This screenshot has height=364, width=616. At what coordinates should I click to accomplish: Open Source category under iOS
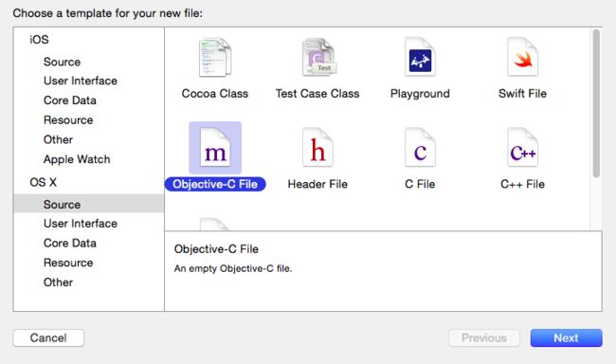(62, 63)
